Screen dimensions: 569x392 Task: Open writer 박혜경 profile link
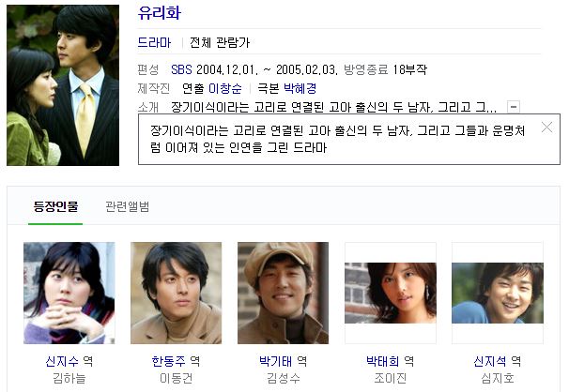click(300, 88)
